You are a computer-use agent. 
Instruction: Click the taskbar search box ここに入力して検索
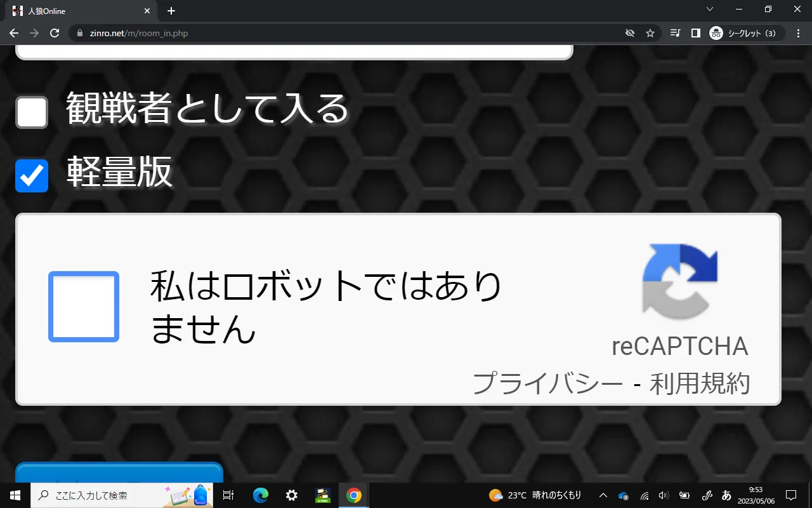click(122, 495)
